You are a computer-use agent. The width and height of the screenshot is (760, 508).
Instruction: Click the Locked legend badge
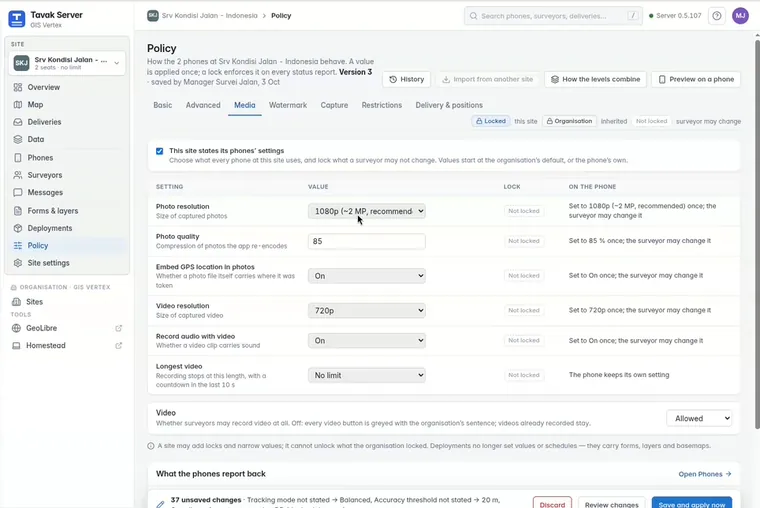[x=491, y=121]
